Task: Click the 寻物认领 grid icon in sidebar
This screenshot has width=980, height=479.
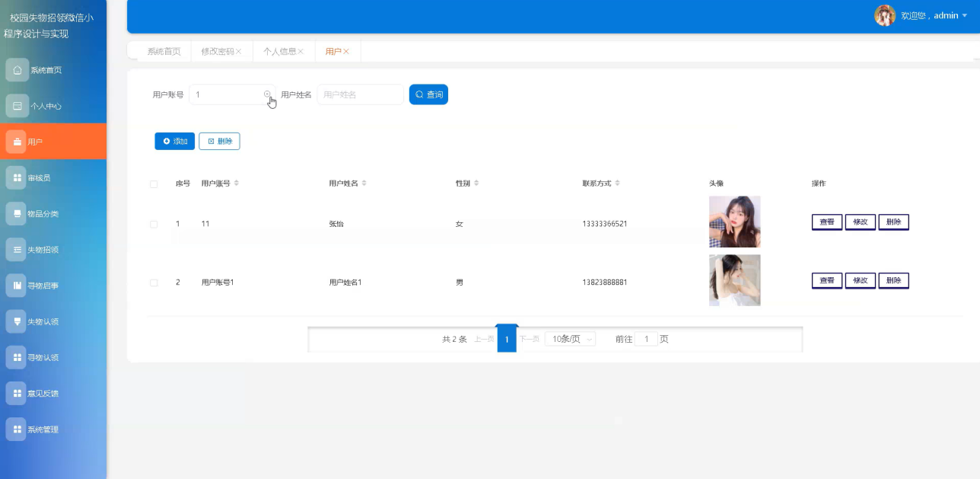Action: 17,357
